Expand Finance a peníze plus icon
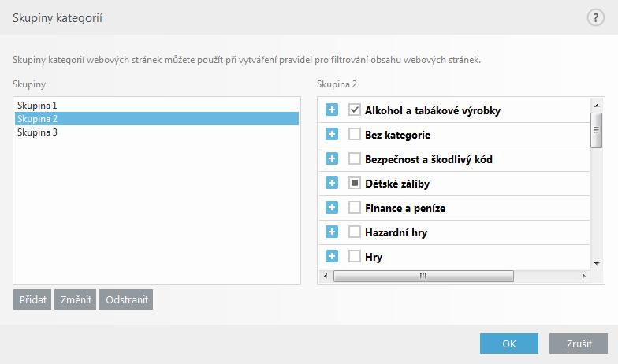The image size is (618, 364). click(x=331, y=208)
